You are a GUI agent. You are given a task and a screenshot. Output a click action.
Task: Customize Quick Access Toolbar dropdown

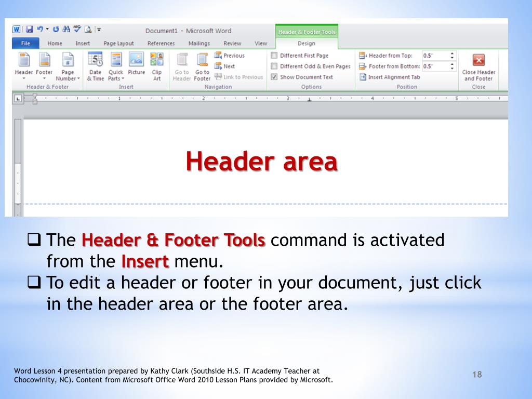[99, 30]
